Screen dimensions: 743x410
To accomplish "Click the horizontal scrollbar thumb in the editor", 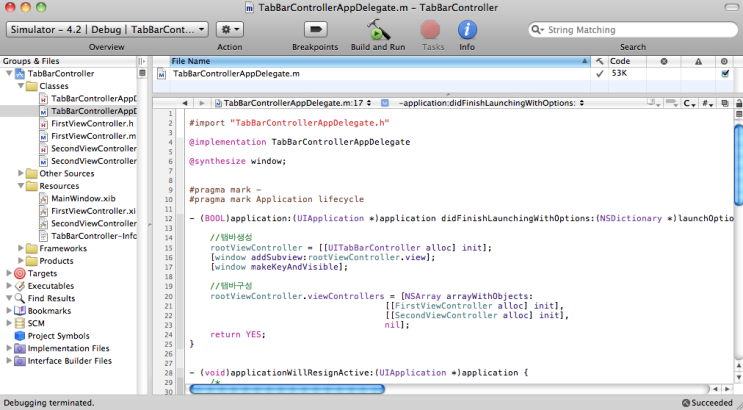I will coord(287,389).
